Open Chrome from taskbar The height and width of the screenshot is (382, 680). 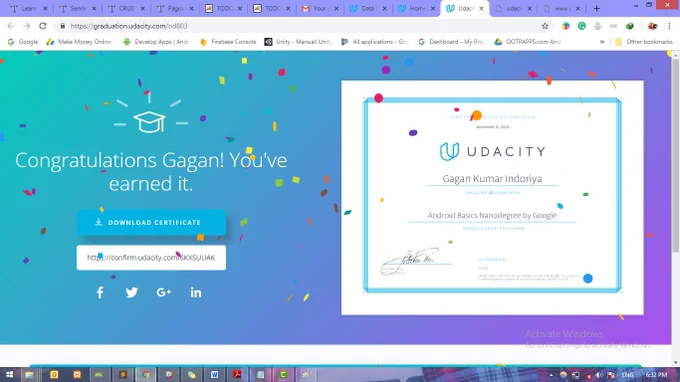[x=146, y=375]
